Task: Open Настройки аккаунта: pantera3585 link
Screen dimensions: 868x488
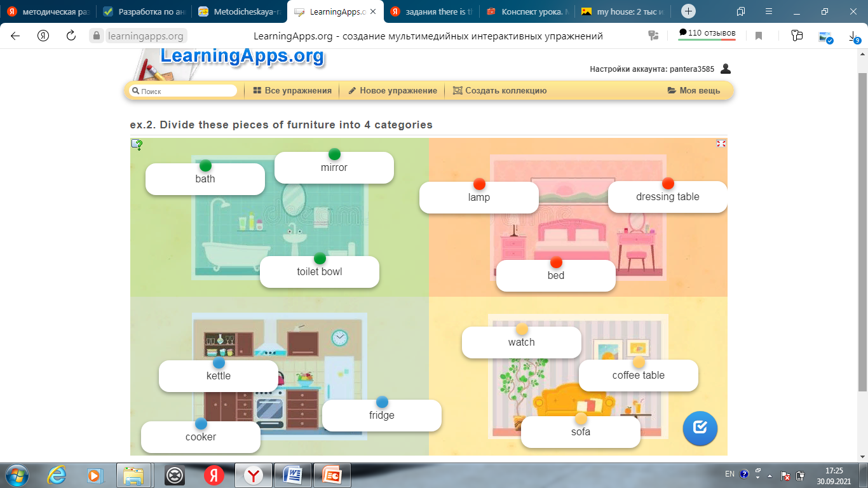Action: click(652, 69)
